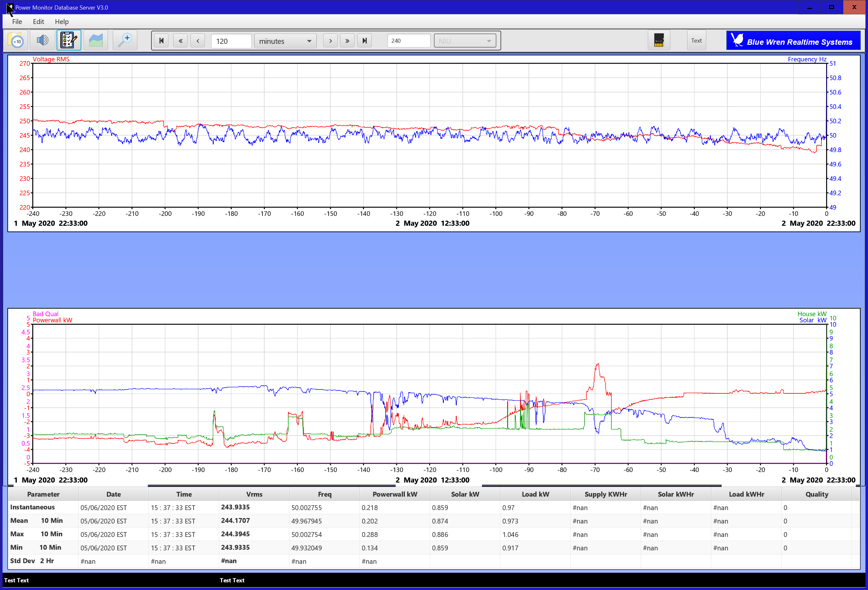Open the minutes units dropdown
868x590 pixels.
click(285, 41)
